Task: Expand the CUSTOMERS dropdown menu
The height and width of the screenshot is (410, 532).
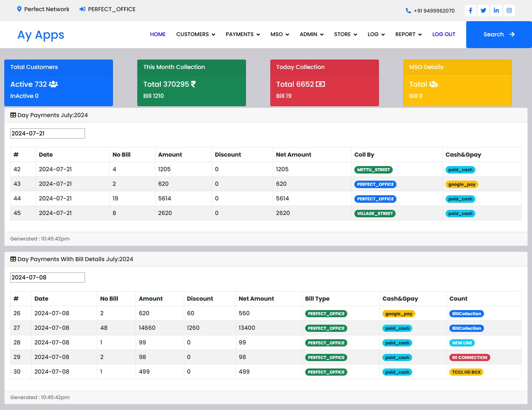Action: 196,34
